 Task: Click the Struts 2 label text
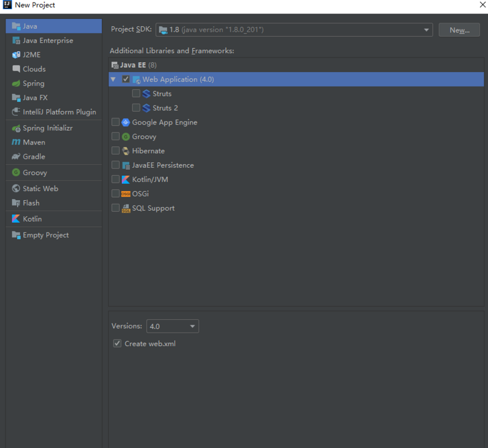click(165, 108)
